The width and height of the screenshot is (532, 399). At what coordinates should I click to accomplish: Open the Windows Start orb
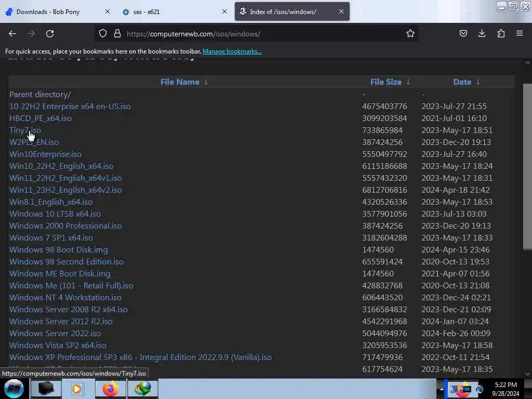click(x=14, y=389)
